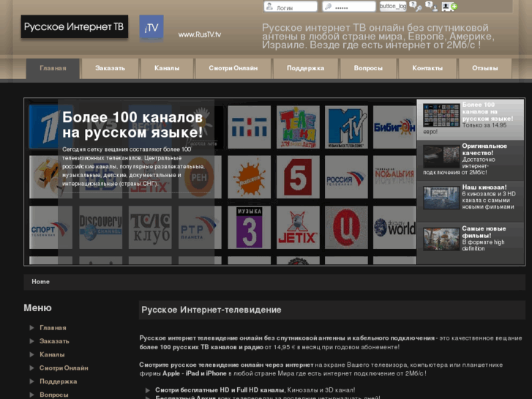Click the purple Музыка 3 logo
This screenshot has width=532, height=399.
250,227
